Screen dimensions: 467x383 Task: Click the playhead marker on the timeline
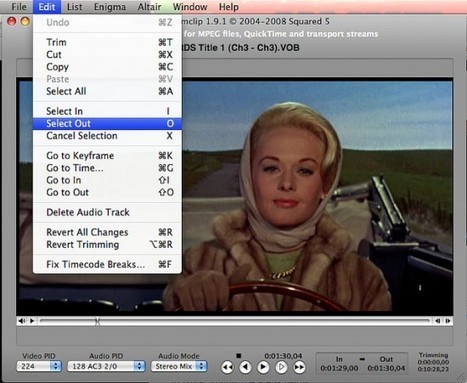pyautogui.click(x=97, y=321)
